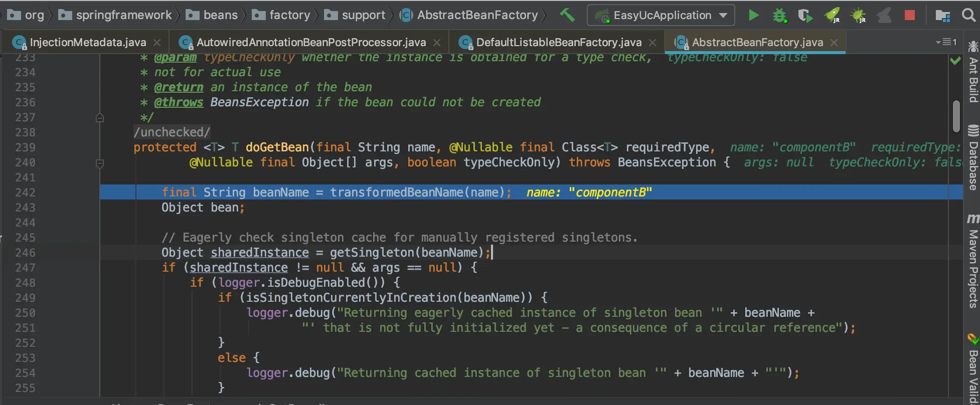Click the typeCheckOnly parameter on line 240
This screenshot has width=980, height=405.
[509, 162]
